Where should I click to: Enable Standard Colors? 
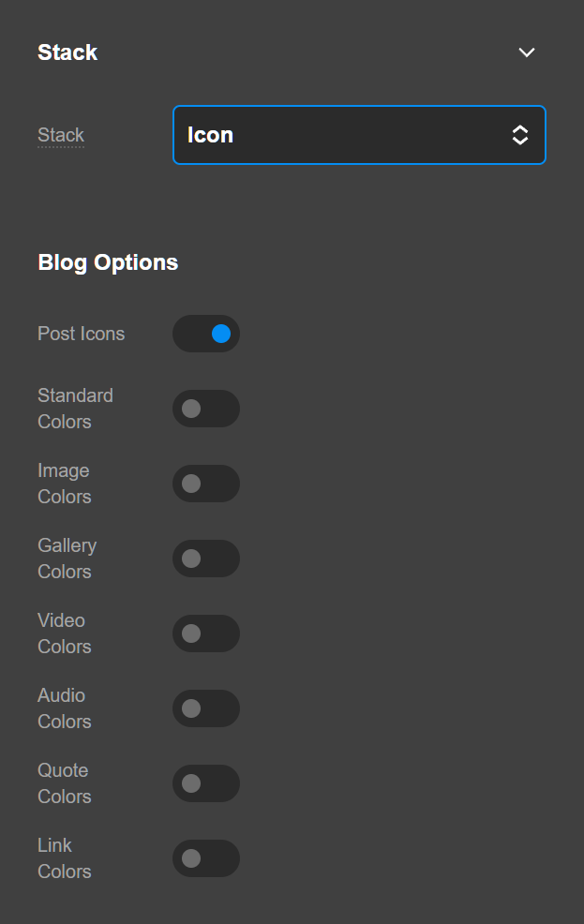(206, 409)
